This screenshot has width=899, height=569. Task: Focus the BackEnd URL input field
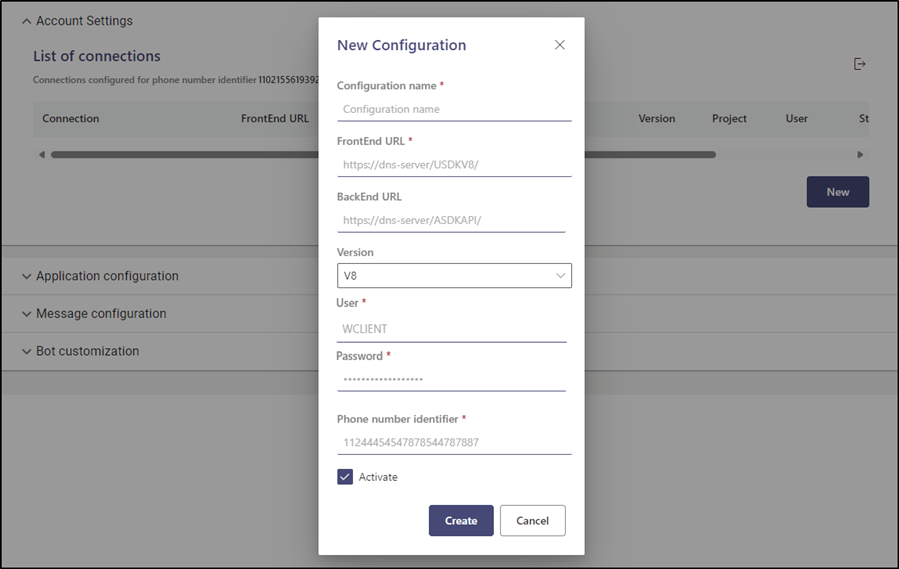click(x=451, y=220)
